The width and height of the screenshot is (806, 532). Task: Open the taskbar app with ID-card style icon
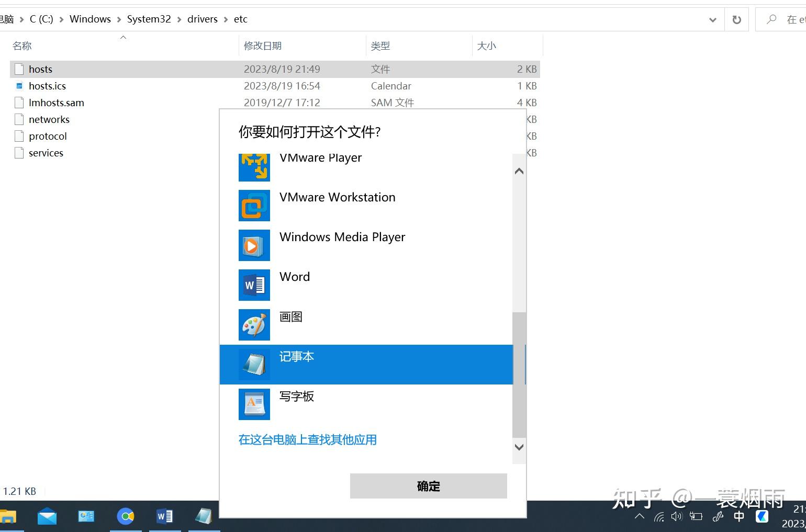click(x=86, y=517)
